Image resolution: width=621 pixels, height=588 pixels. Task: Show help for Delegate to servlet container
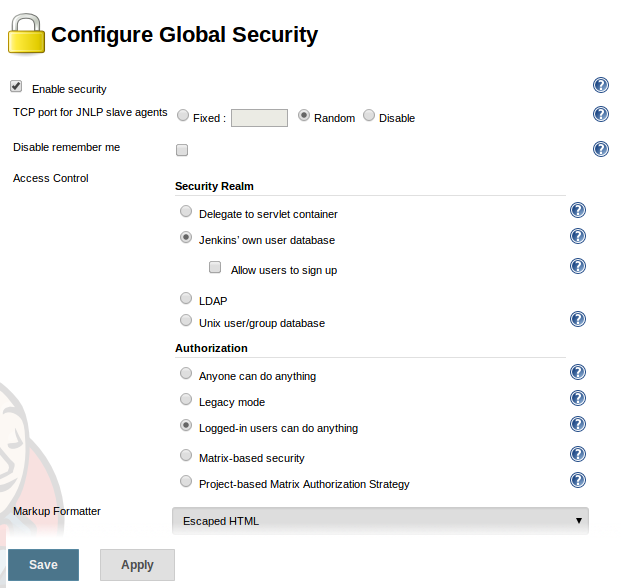coord(577,210)
